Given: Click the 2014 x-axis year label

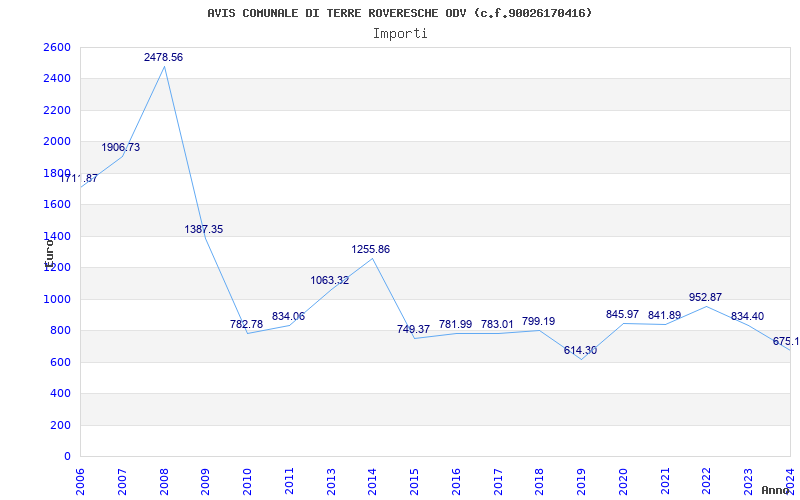Looking at the screenshot, I should [x=372, y=482].
